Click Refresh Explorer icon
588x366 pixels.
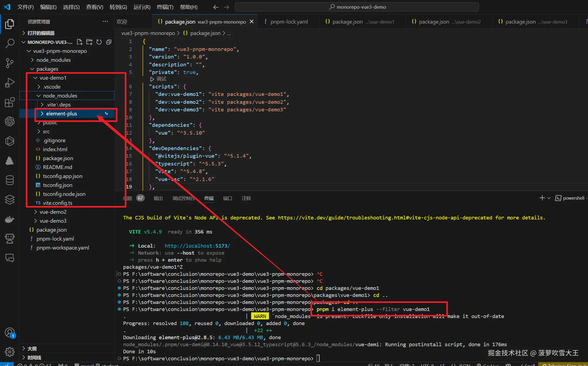coord(99,42)
